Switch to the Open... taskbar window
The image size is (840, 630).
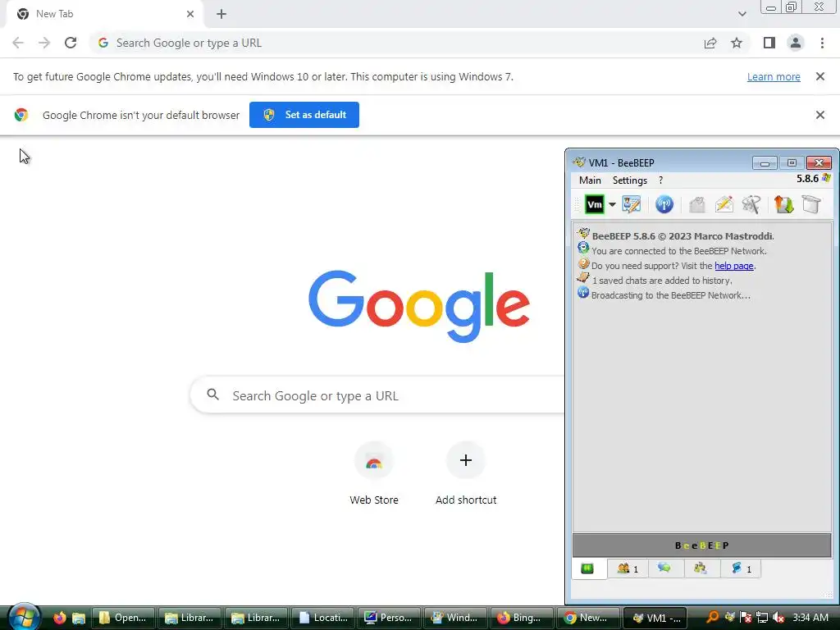(x=123, y=618)
